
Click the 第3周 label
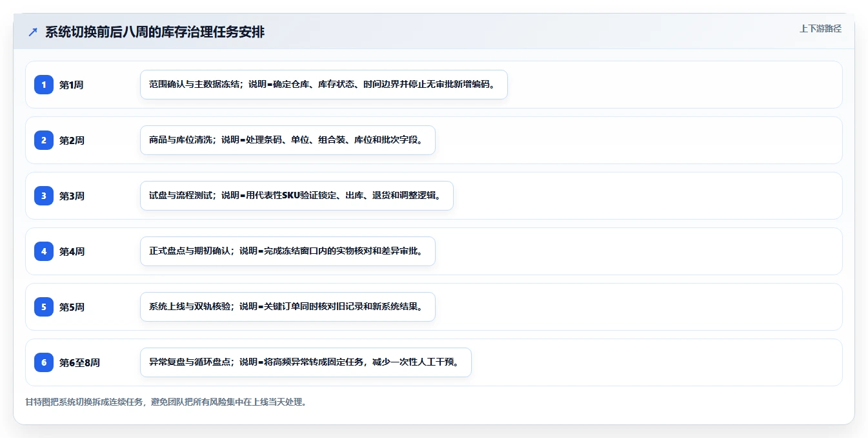click(72, 196)
